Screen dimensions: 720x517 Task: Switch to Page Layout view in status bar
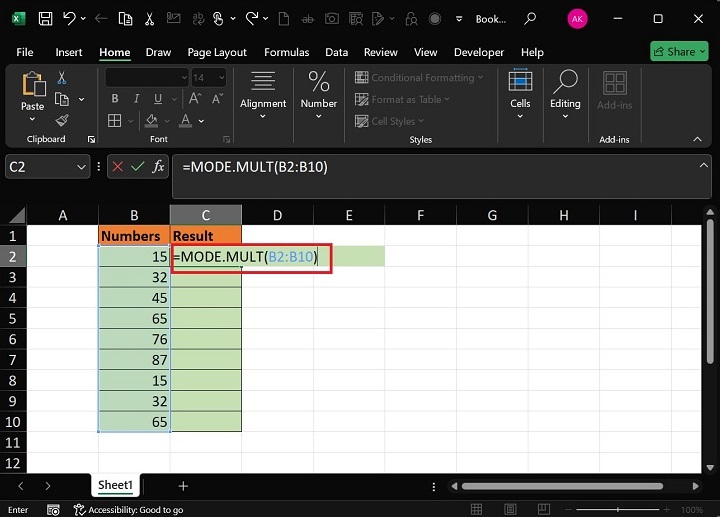(x=510, y=509)
